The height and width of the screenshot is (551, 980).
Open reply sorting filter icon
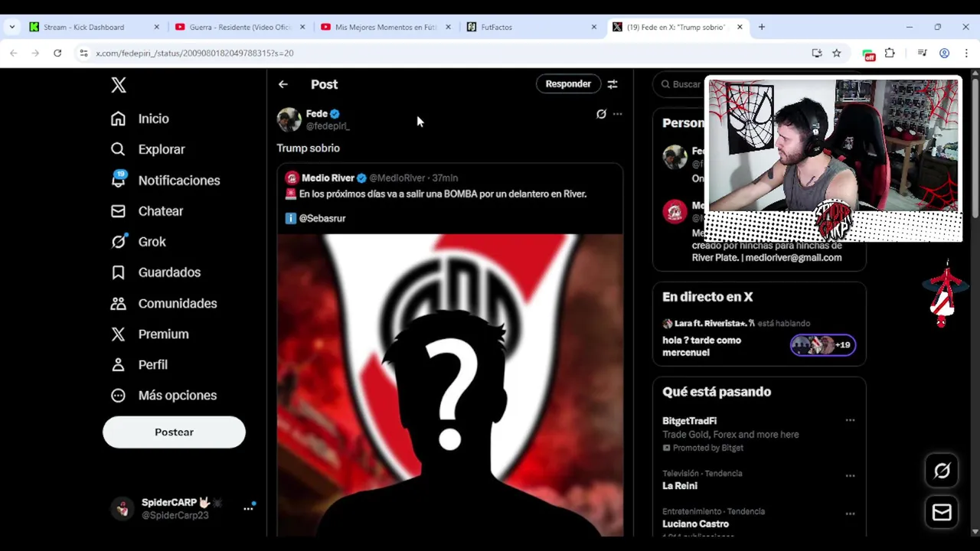click(x=612, y=84)
